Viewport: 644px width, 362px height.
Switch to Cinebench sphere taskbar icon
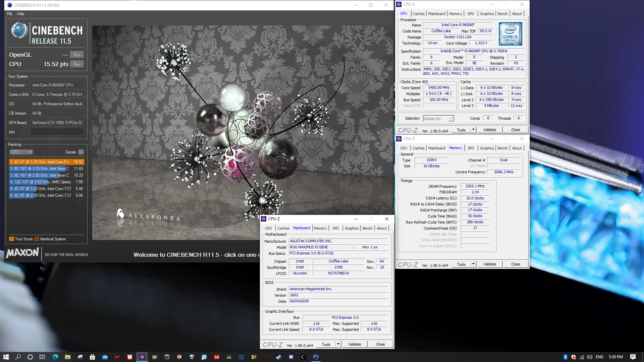316,357
